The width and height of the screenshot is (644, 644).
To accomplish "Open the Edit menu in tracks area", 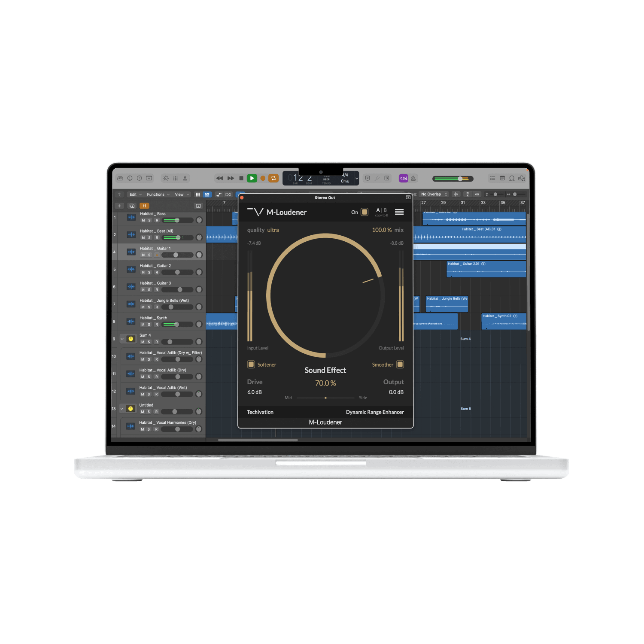I will pyautogui.click(x=135, y=194).
